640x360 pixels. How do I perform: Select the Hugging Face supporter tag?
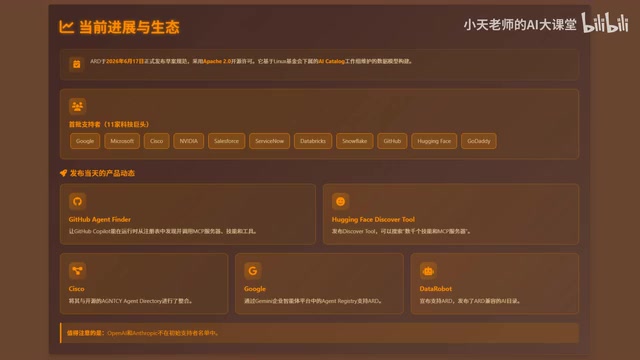[x=434, y=141]
